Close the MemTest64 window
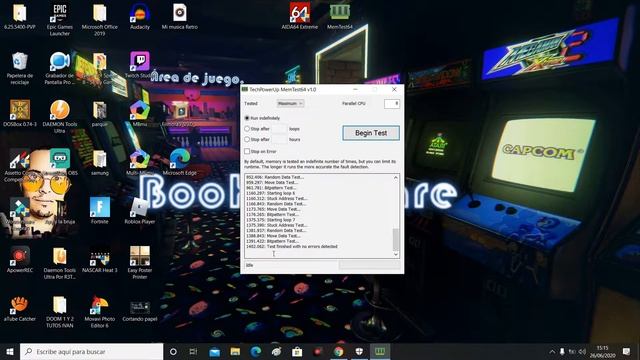This screenshot has height=360, width=640. click(394, 89)
